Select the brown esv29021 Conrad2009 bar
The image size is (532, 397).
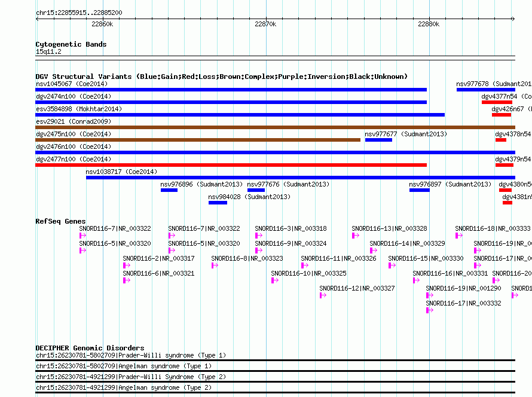click(275, 127)
